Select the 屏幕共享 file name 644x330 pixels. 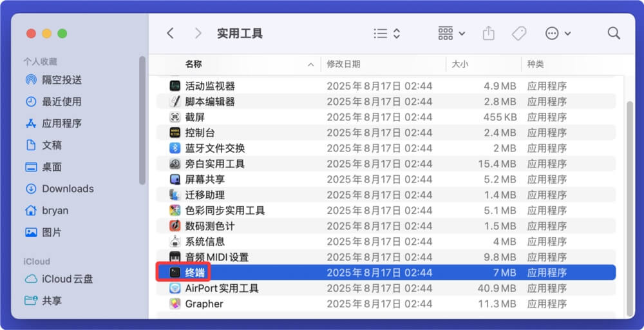point(205,180)
